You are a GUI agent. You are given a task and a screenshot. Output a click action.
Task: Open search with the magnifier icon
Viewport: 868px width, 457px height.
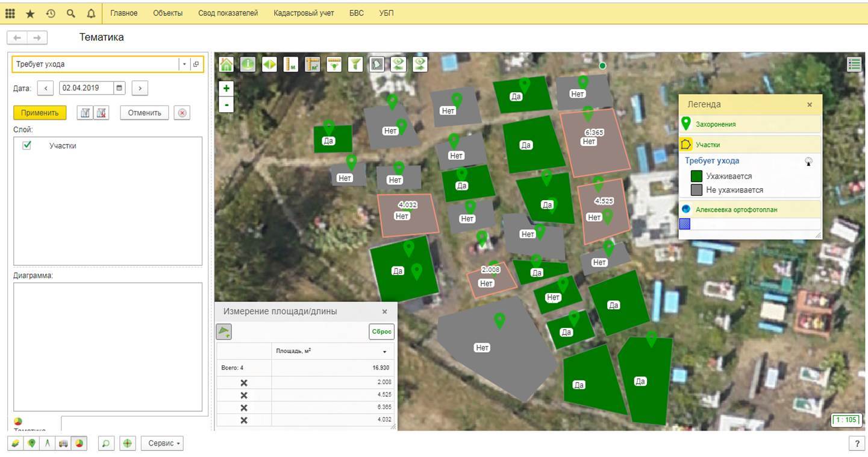click(x=71, y=13)
